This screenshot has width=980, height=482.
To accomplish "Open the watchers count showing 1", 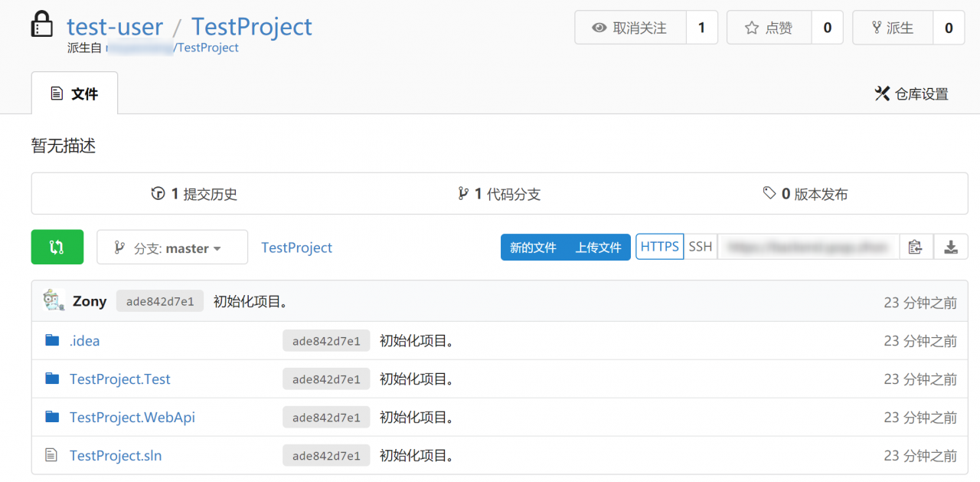I will pyautogui.click(x=701, y=28).
